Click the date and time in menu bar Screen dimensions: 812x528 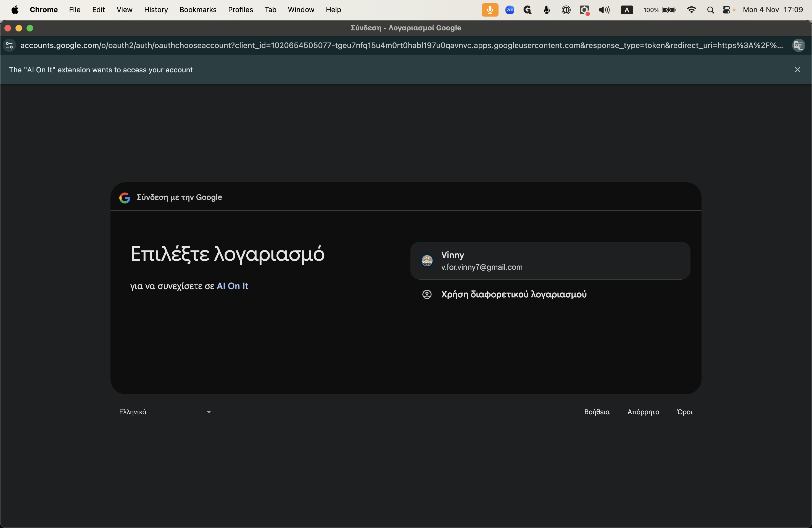tap(773, 10)
